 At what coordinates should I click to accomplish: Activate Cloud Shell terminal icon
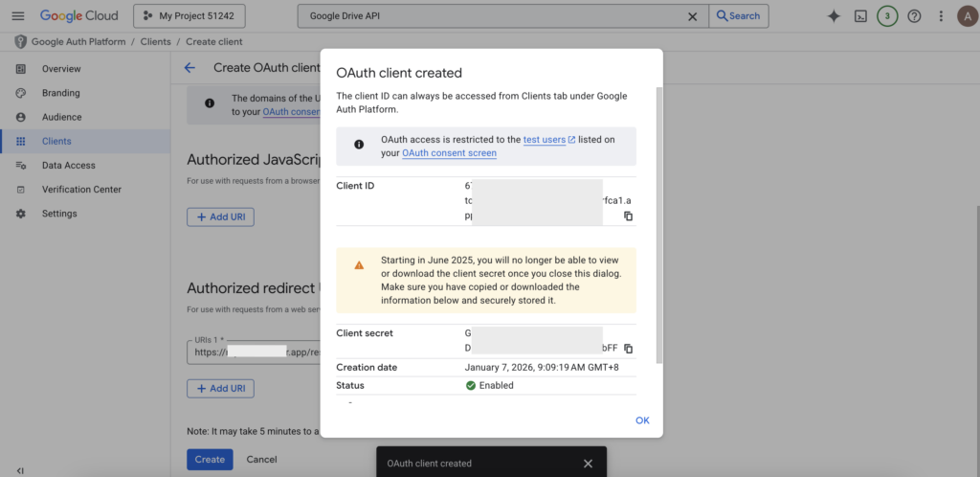pyautogui.click(x=860, y=16)
